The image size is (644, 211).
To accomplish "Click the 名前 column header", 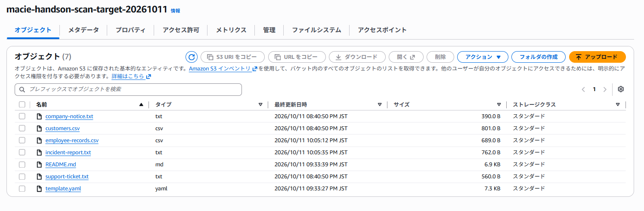I will pos(41,104).
